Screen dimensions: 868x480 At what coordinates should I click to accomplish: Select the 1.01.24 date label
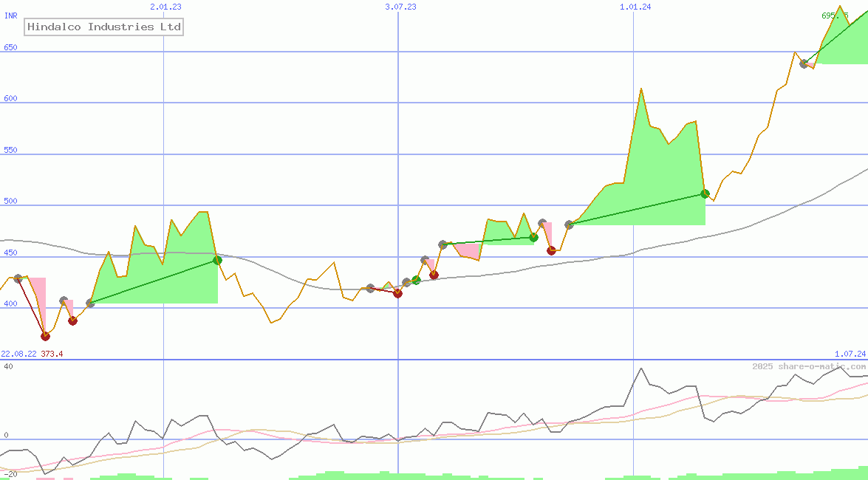pos(635,7)
